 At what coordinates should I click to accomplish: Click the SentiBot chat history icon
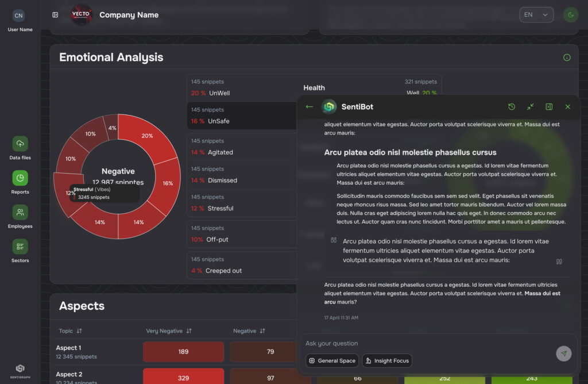(512, 107)
